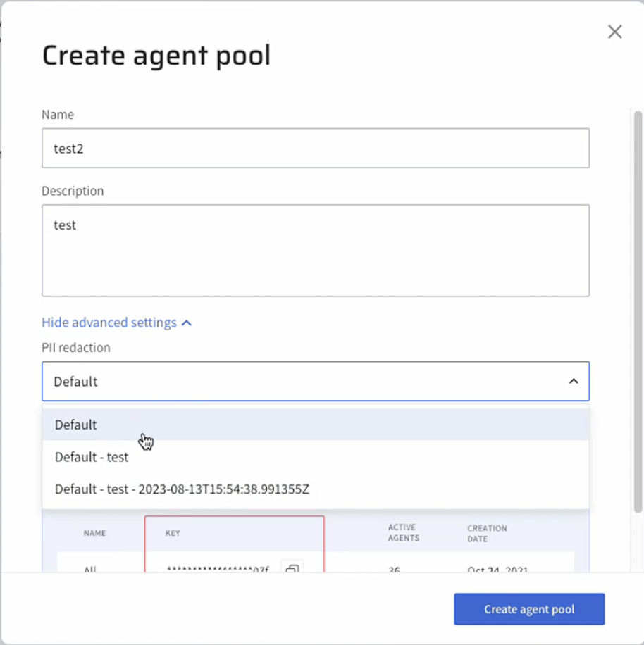Image resolution: width=644 pixels, height=645 pixels.
Task: Collapse the PII redaction dropdown arrow
Action: (x=574, y=382)
